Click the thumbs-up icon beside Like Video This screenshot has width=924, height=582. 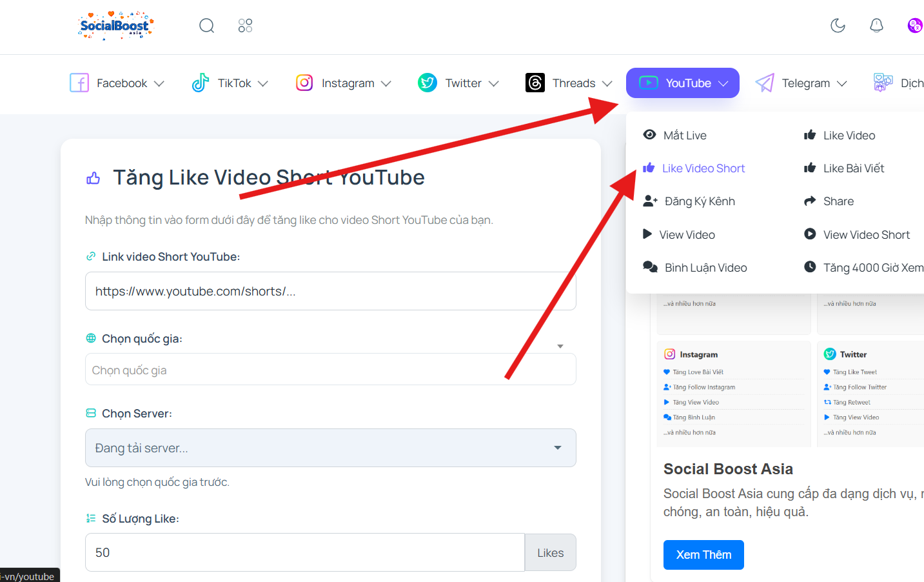click(x=810, y=134)
